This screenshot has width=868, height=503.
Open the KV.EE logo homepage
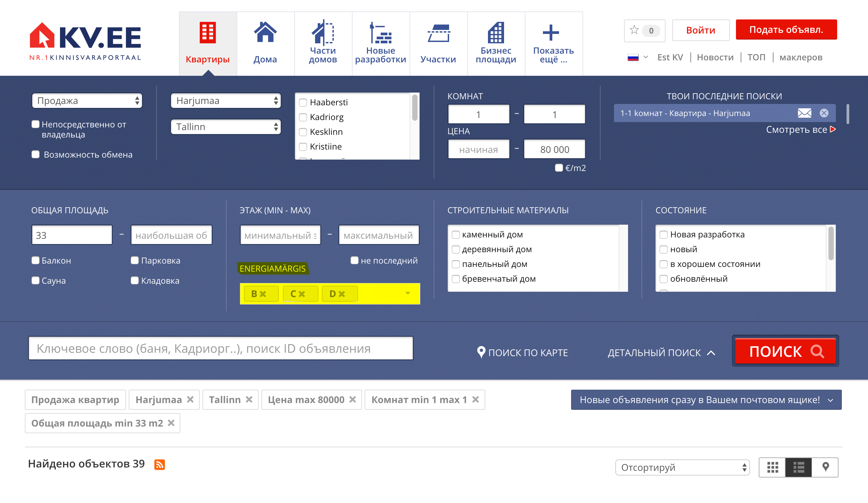pyautogui.click(x=85, y=41)
